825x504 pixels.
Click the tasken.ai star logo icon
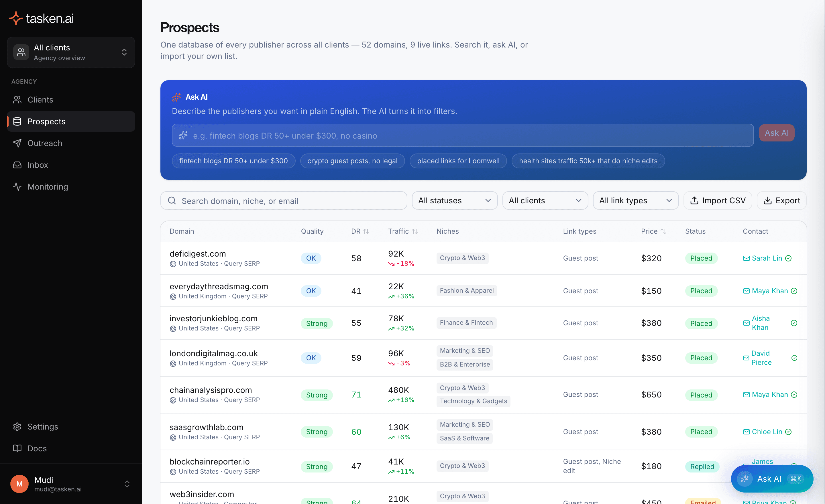point(15,18)
